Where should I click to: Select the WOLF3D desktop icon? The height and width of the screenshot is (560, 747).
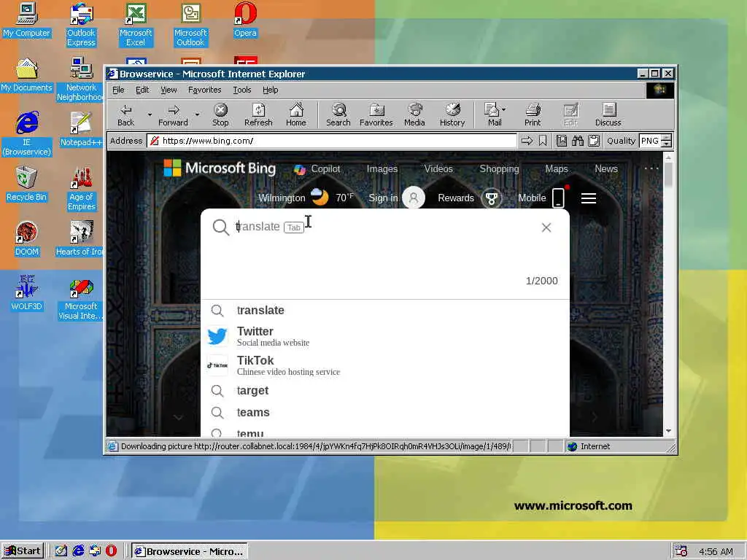coord(26,292)
